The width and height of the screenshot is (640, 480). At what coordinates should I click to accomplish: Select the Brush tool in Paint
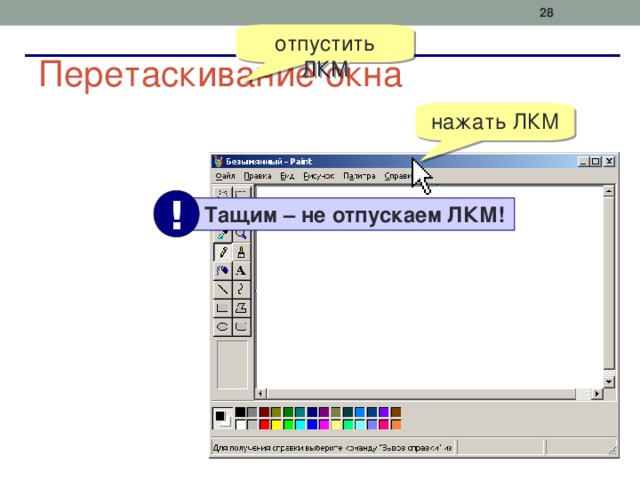[x=241, y=252]
